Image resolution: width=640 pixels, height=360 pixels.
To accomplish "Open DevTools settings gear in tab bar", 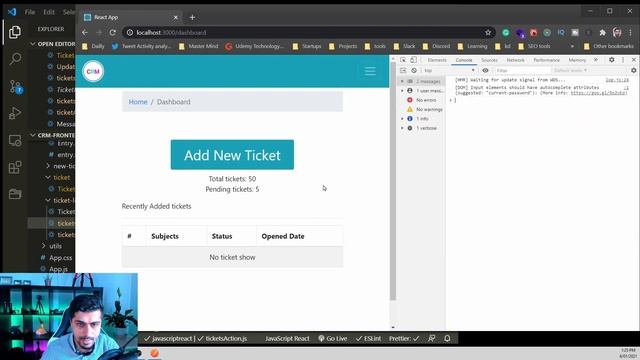I will (611, 60).
